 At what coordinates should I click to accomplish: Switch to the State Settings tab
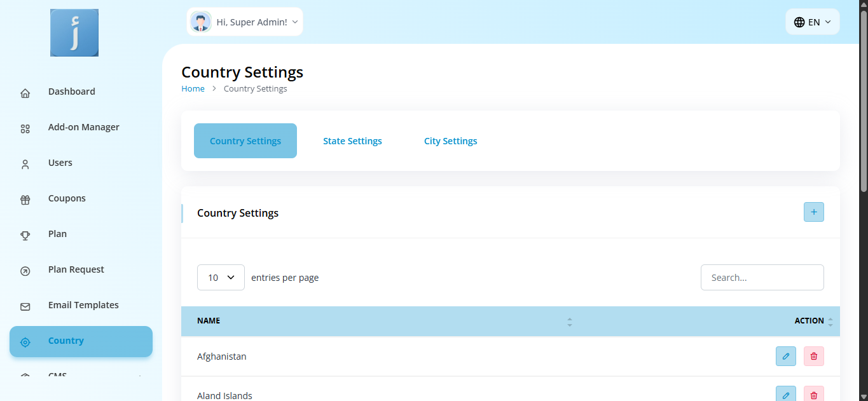point(352,141)
